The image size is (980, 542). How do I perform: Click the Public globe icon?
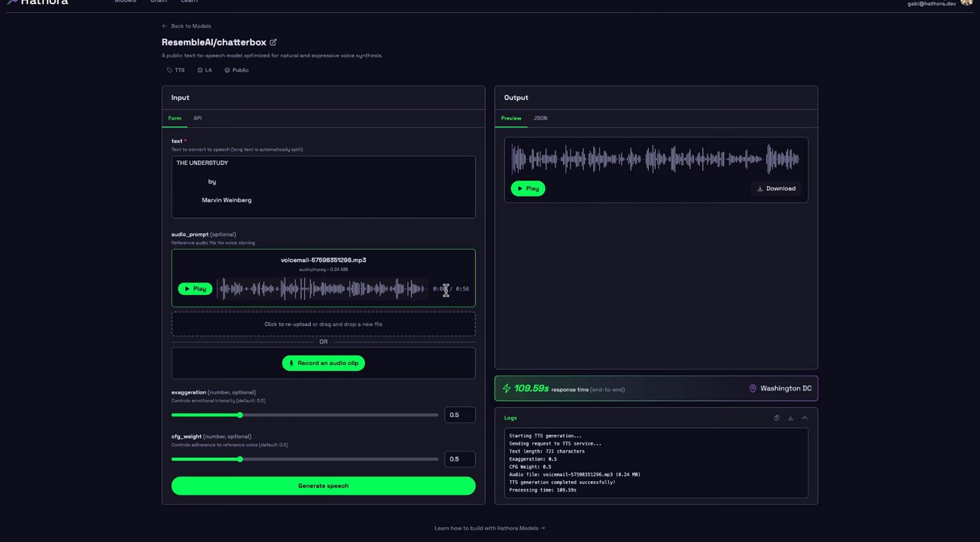pos(227,70)
